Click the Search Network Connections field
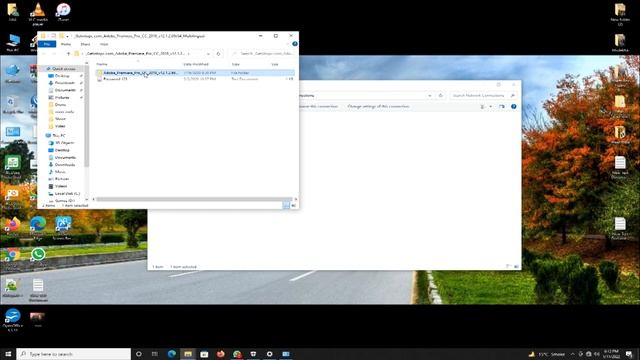The image size is (640, 360). point(482,96)
